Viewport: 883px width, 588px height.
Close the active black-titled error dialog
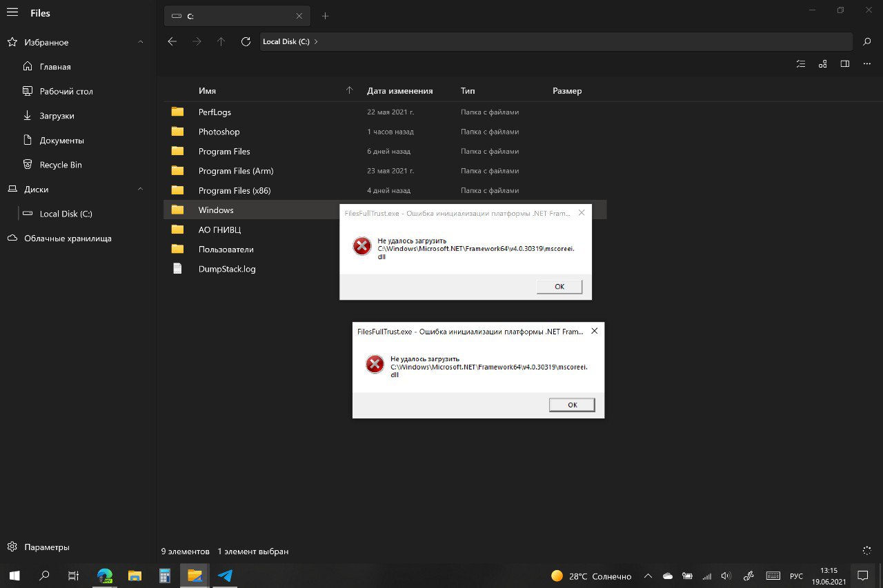click(x=594, y=331)
